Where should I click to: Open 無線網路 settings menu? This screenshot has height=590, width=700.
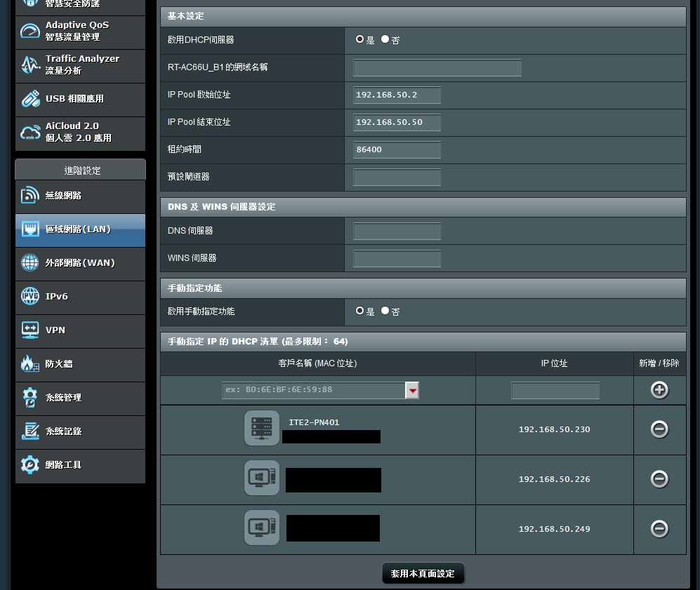pyautogui.click(x=80, y=196)
